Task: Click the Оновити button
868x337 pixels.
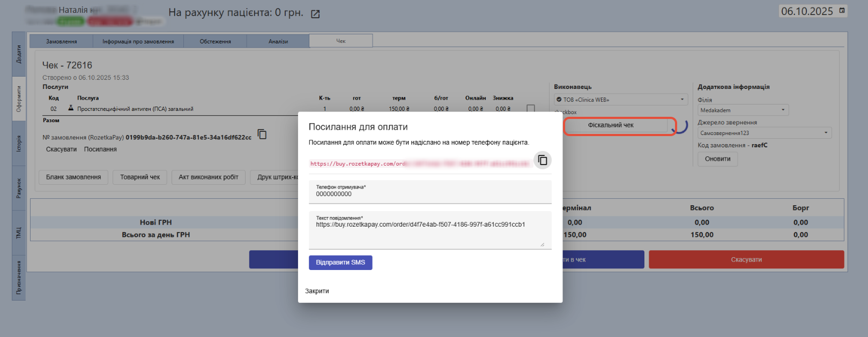Action: (718, 159)
